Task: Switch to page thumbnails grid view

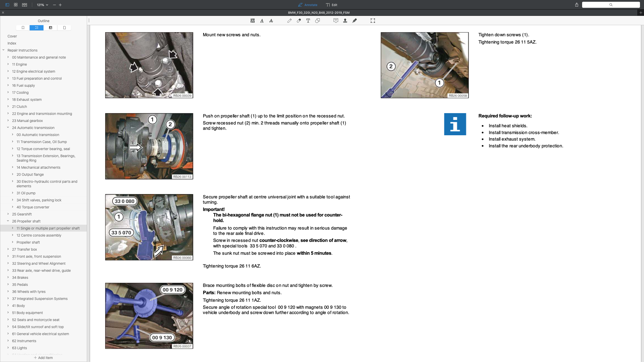Action: (x=16, y=5)
